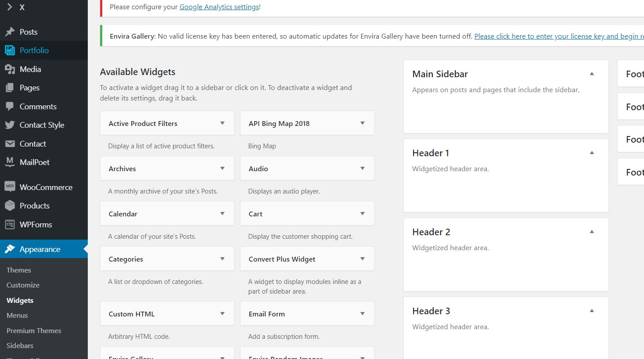The height and width of the screenshot is (359, 644).
Task: Click the Available Widgets heading
Action: [137, 72]
